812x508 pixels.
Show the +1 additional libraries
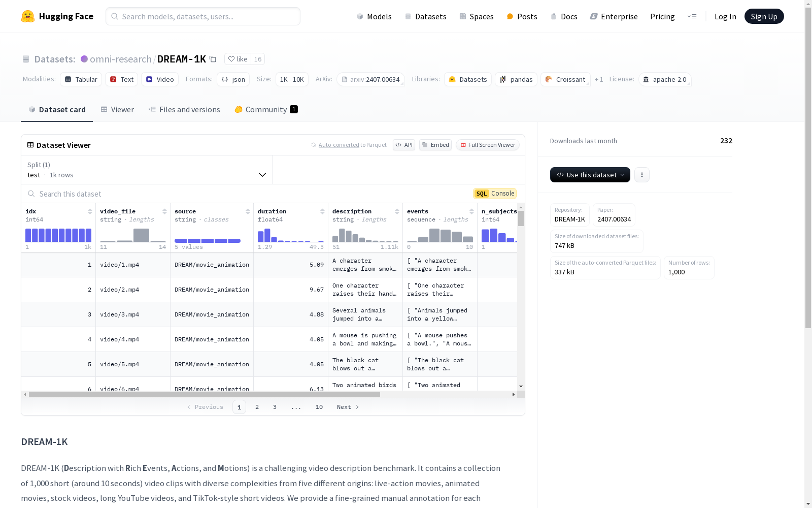pyautogui.click(x=599, y=79)
